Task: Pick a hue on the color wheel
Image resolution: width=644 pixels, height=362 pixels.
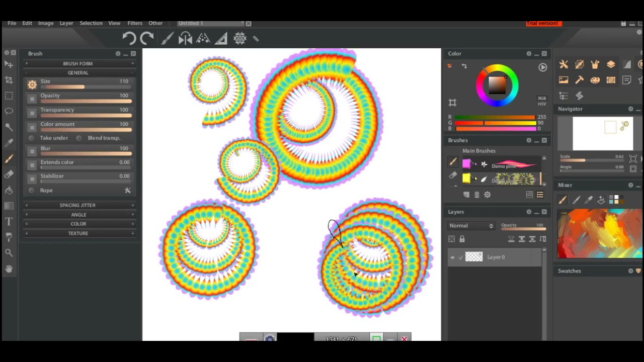Action: pyautogui.click(x=497, y=85)
